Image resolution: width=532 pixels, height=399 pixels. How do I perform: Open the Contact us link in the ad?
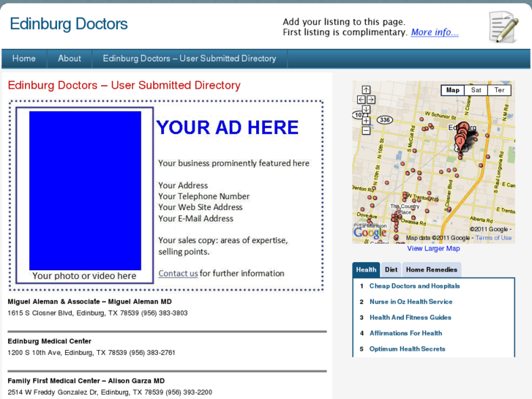pos(178,273)
